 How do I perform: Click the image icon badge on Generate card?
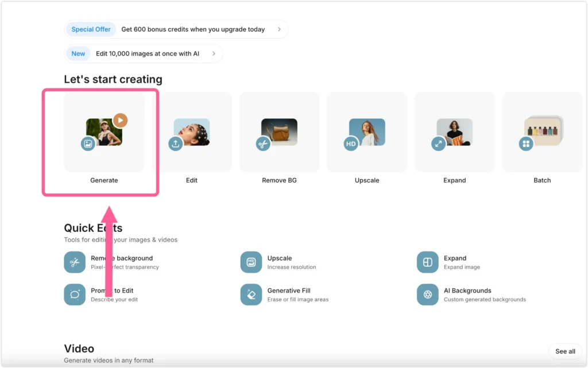point(88,144)
